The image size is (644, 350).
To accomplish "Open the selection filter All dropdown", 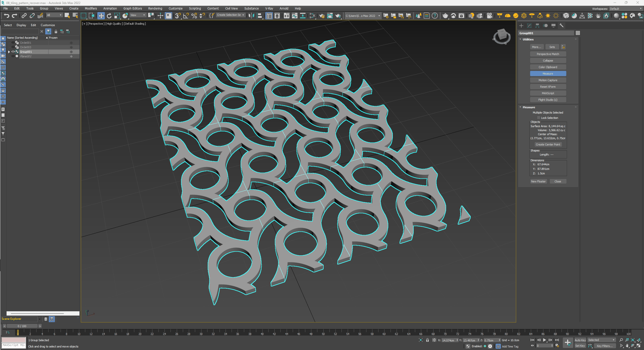I will [x=54, y=16].
